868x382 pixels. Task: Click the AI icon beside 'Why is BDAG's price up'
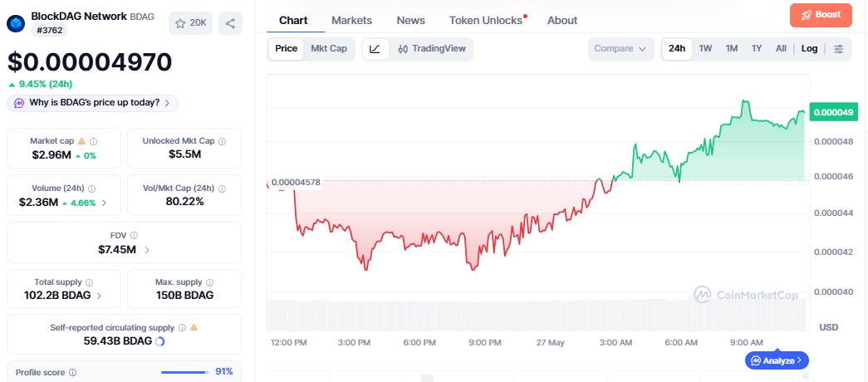19,103
